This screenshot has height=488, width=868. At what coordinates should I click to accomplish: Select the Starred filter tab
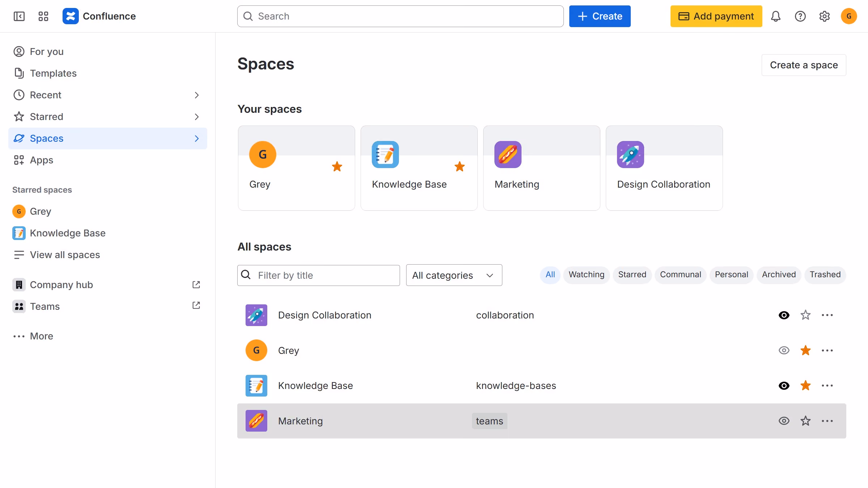tap(632, 275)
